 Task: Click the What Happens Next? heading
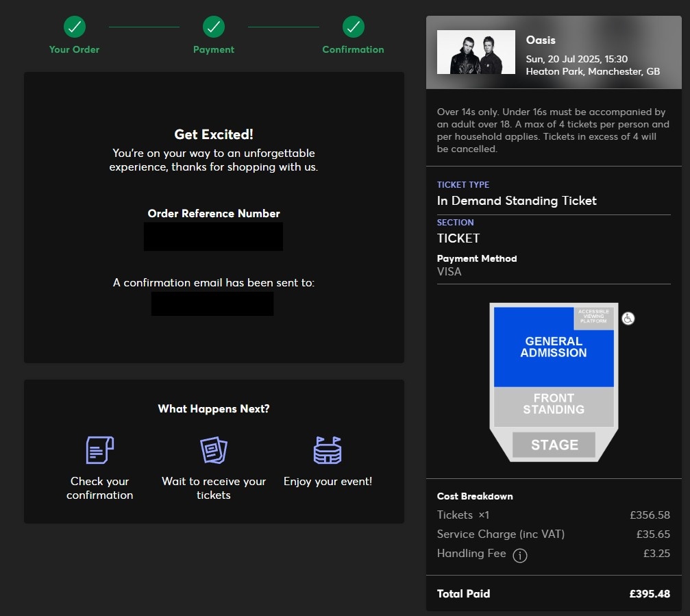pos(213,409)
